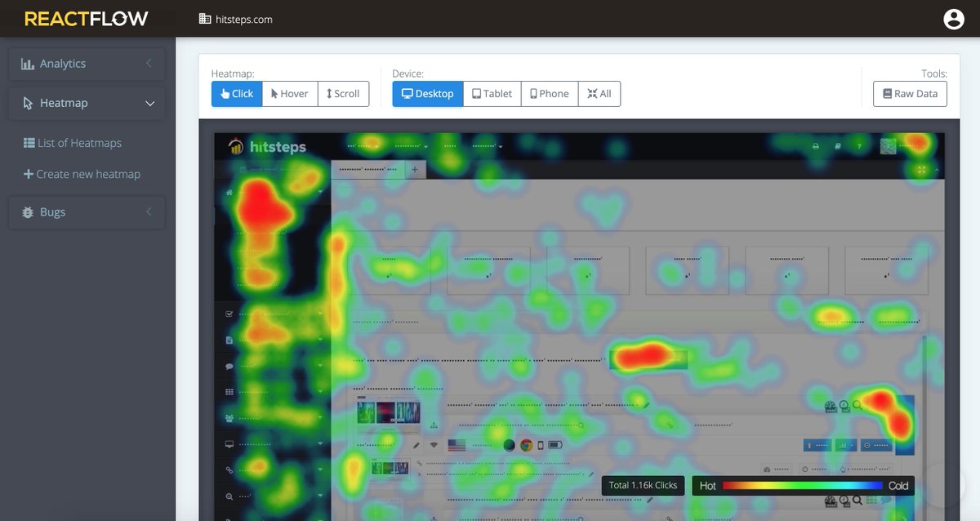Expand the Analytics menu chevron
Image resolution: width=980 pixels, height=521 pixels.
[x=149, y=64]
